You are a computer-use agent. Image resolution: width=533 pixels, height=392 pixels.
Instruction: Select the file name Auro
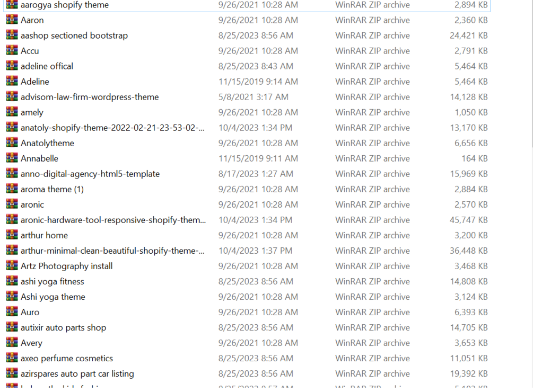pos(30,312)
